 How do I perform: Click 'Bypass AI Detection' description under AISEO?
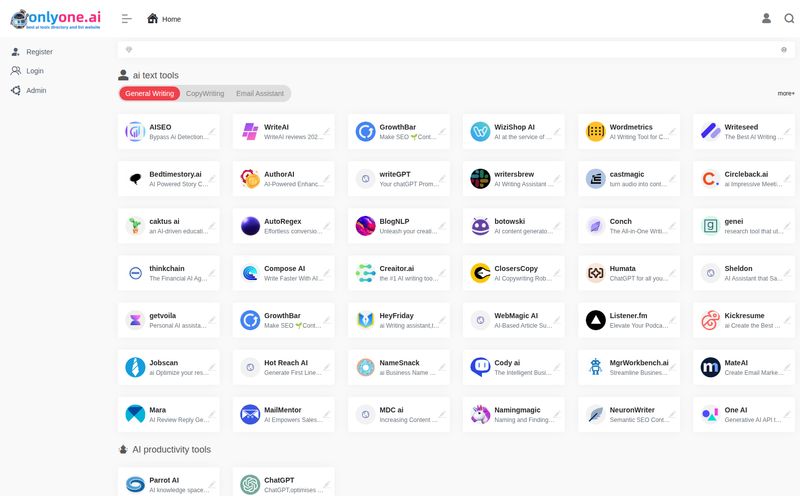pos(179,137)
